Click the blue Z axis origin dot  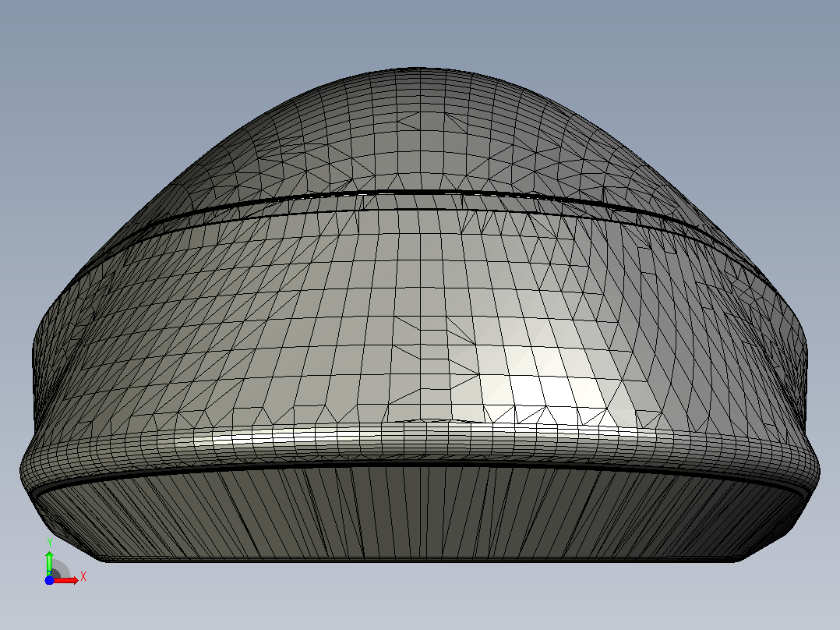[49, 580]
